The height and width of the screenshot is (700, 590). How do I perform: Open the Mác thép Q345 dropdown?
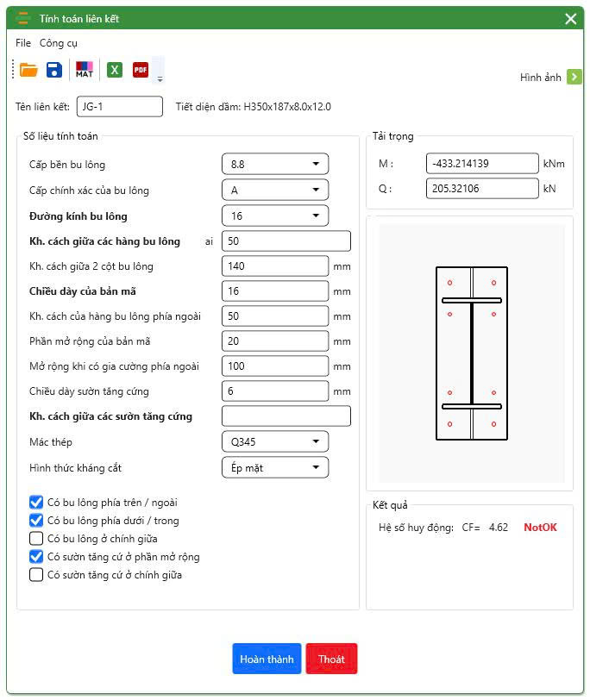click(x=275, y=442)
